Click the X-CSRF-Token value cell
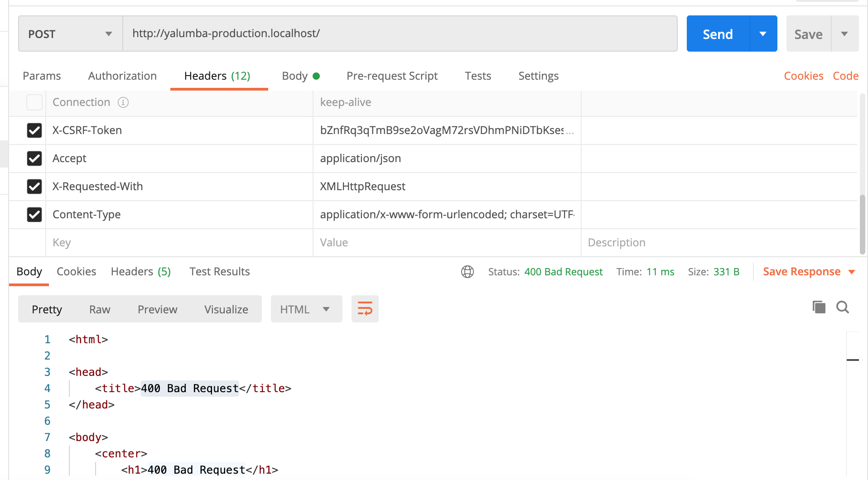 pos(447,130)
